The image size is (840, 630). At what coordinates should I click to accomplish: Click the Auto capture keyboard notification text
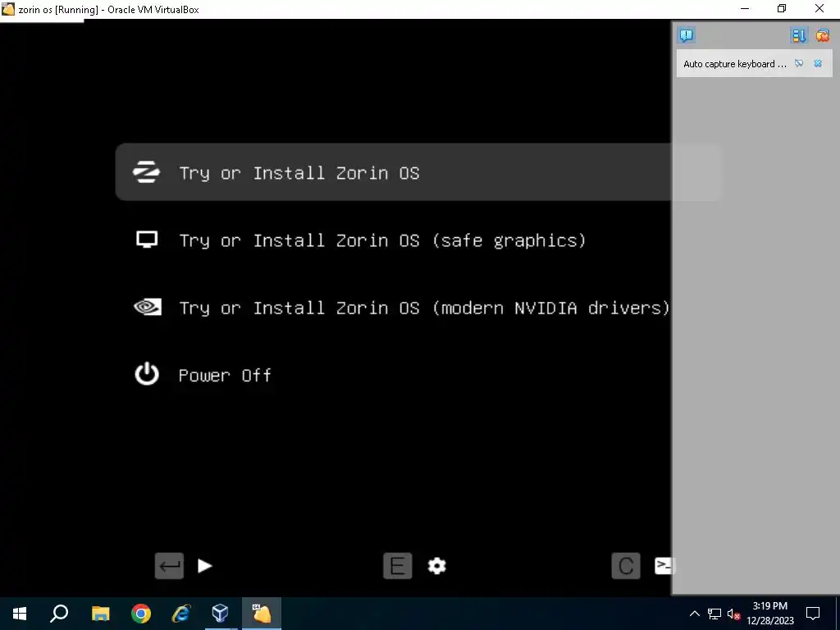point(734,64)
